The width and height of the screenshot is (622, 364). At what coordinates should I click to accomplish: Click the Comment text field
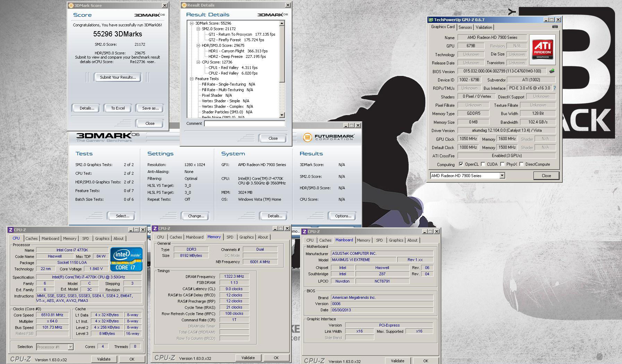[x=244, y=123]
